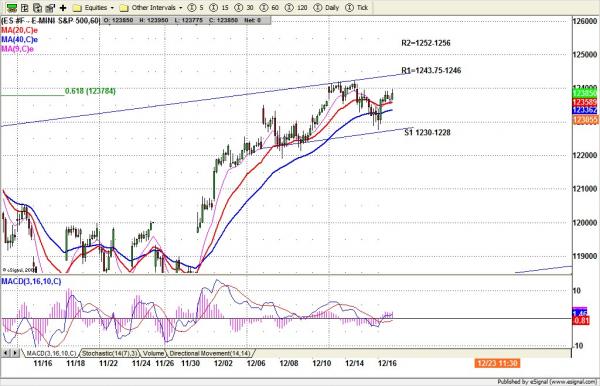Image resolution: width=600 pixels, height=386 pixels.
Task: Click the red 0.81 MACD signal marker
Action: [x=581, y=321]
